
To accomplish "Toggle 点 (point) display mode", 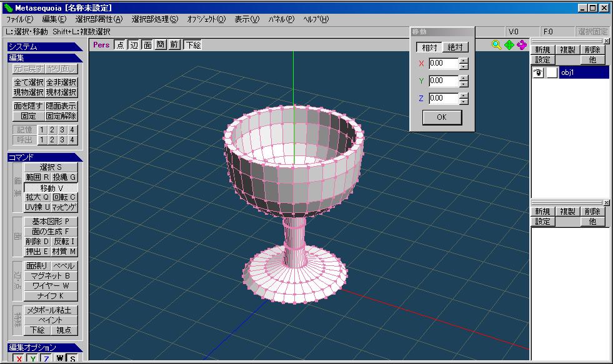I will 121,45.
